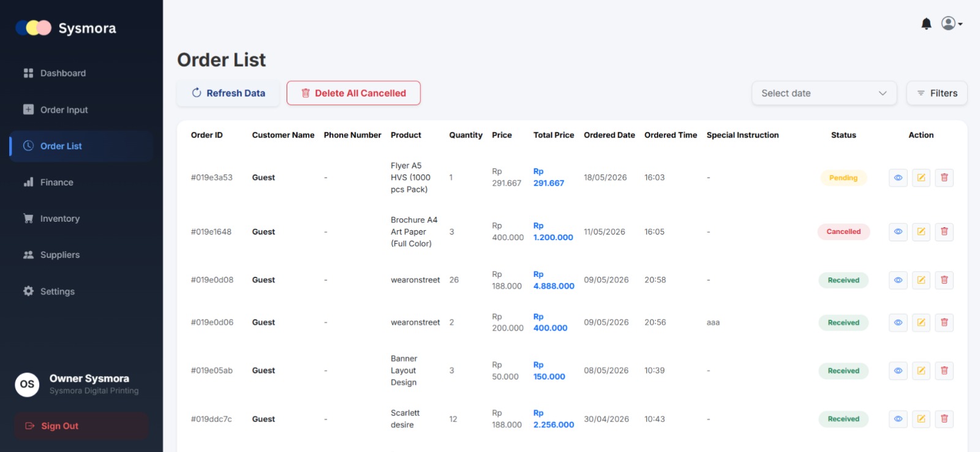Open notifications bell
This screenshot has height=452, width=980.
click(926, 24)
